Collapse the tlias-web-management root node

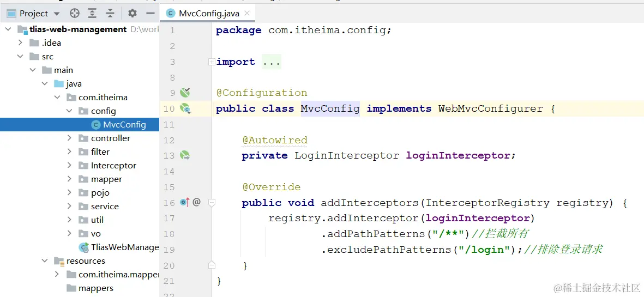click(8, 29)
